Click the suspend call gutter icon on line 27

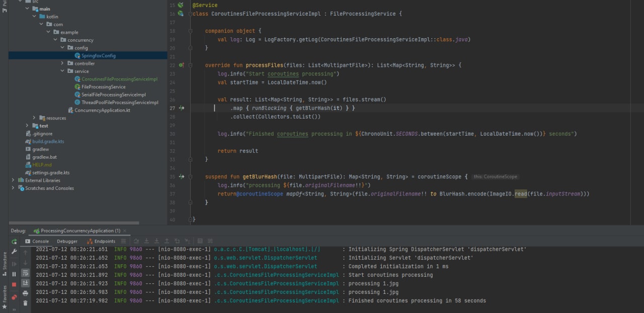tap(182, 108)
